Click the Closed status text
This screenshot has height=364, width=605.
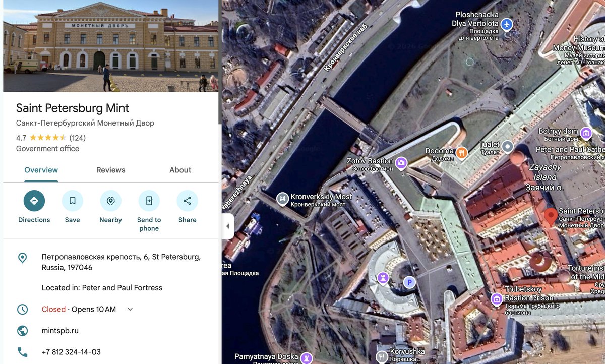[53, 309]
